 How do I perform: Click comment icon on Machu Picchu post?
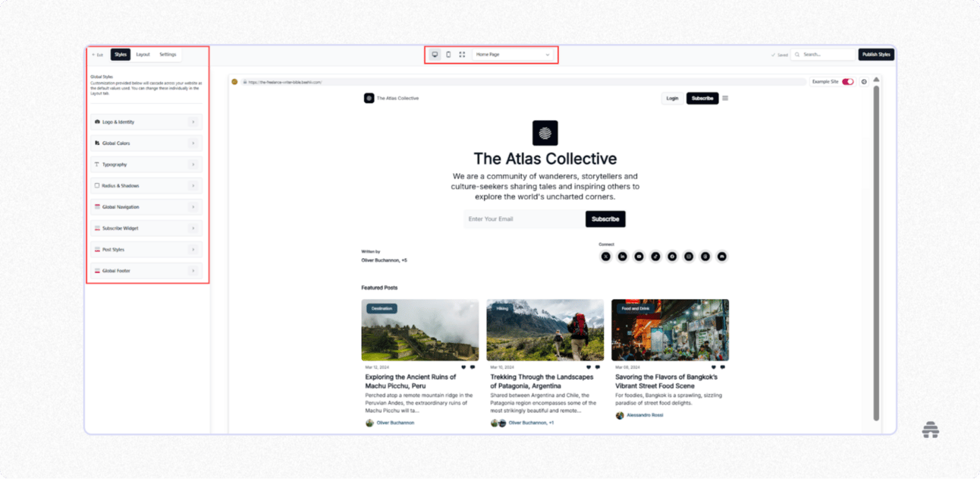tap(473, 367)
